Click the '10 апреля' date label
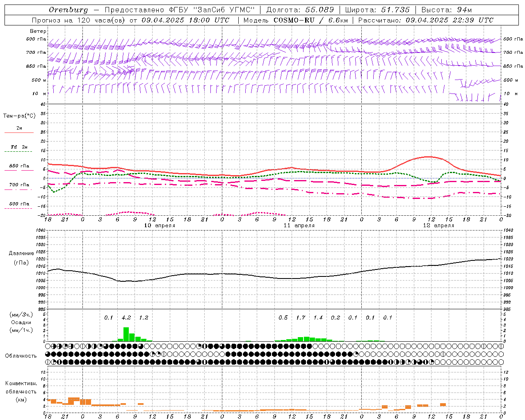The height and width of the screenshot is (420, 525). click(160, 226)
